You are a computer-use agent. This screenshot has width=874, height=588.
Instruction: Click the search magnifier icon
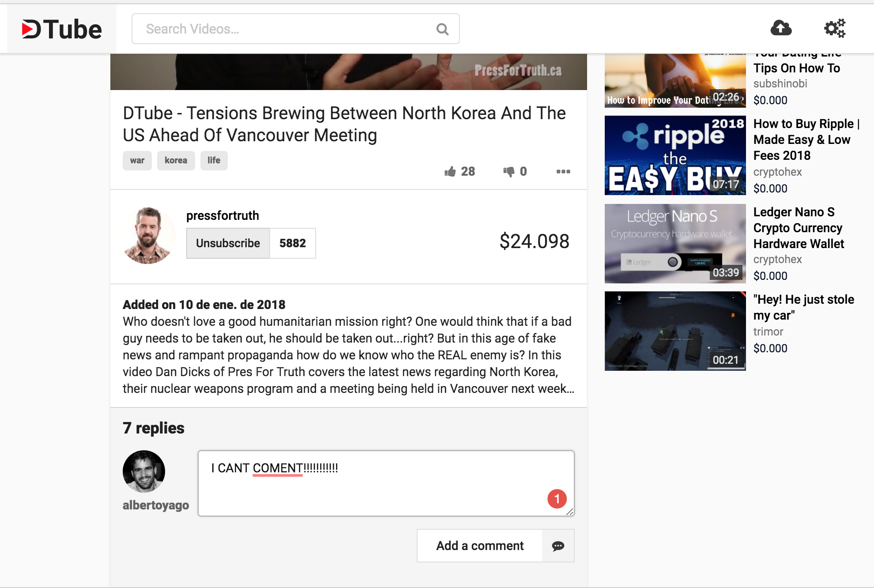(x=442, y=29)
